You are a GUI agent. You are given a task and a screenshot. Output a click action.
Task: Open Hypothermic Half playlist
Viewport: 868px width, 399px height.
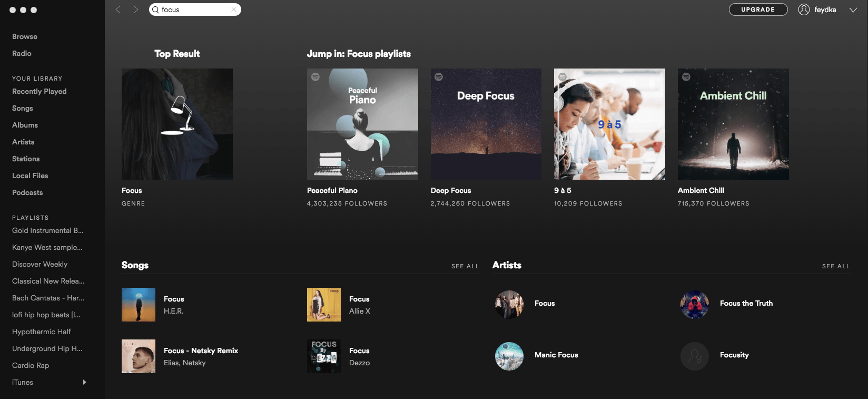pyautogui.click(x=41, y=332)
